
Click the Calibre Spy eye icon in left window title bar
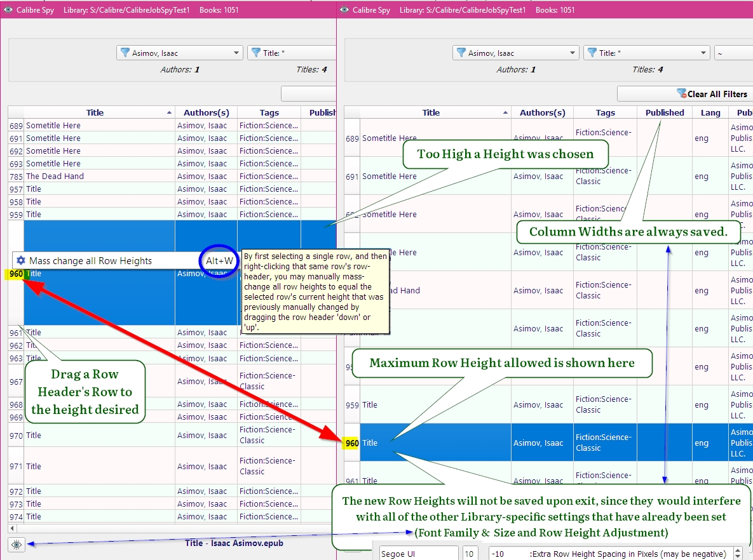[8, 10]
